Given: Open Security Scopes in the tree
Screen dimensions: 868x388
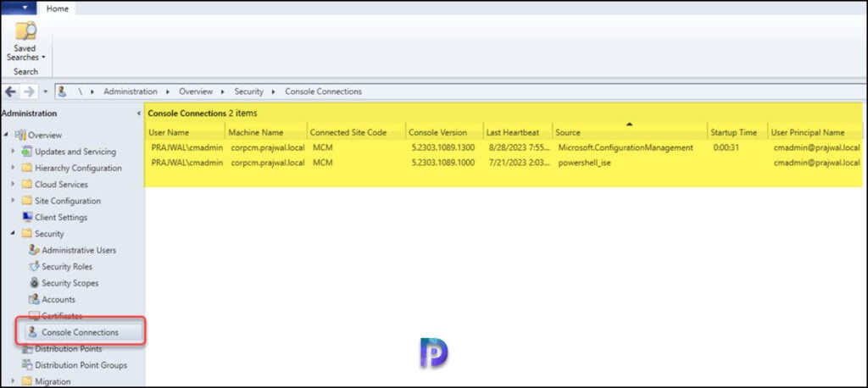Looking at the screenshot, I should (x=70, y=283).
